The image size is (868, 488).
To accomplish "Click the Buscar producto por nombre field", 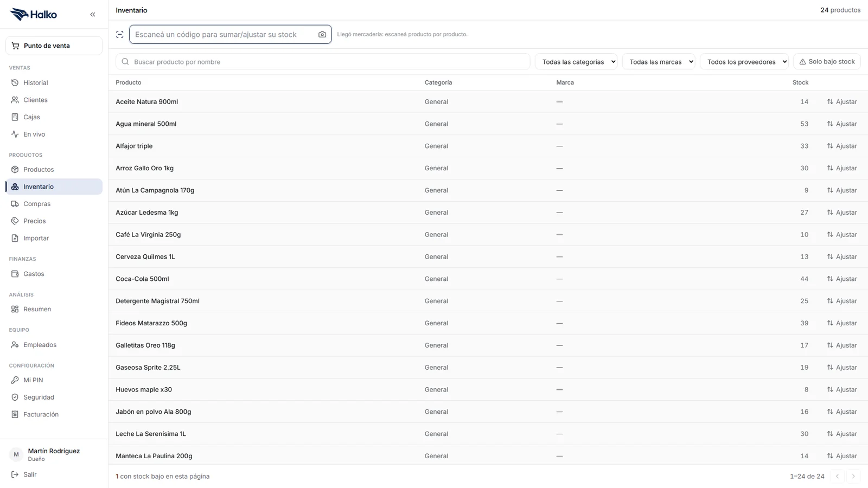I will 323,62.
